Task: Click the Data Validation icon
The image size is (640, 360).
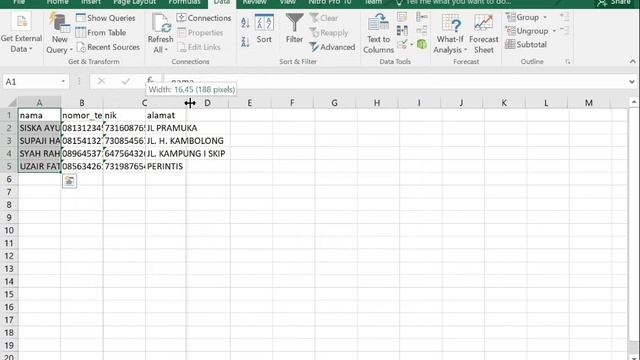Action: 402,44
